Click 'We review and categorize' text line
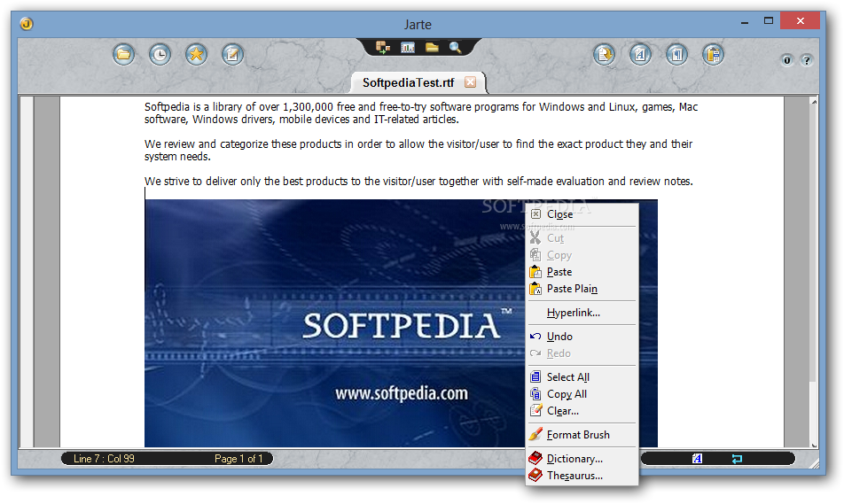844x504 pixels. 418,144
